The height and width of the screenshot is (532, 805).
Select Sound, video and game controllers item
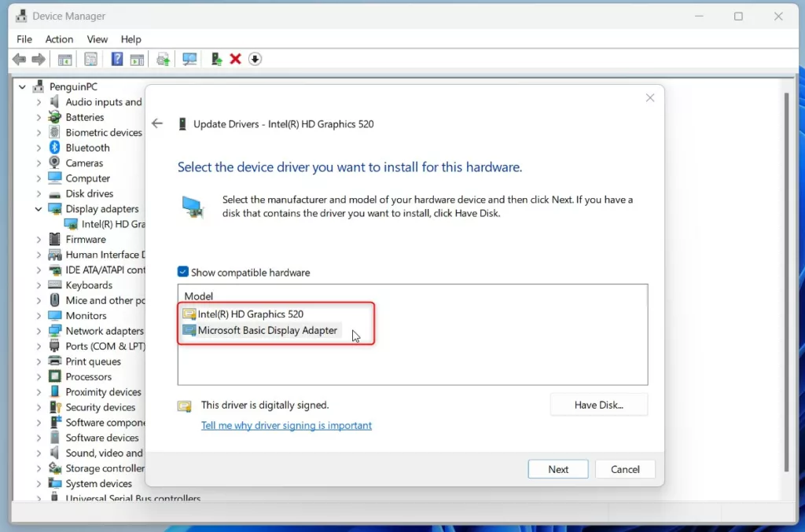coord(105,453)
